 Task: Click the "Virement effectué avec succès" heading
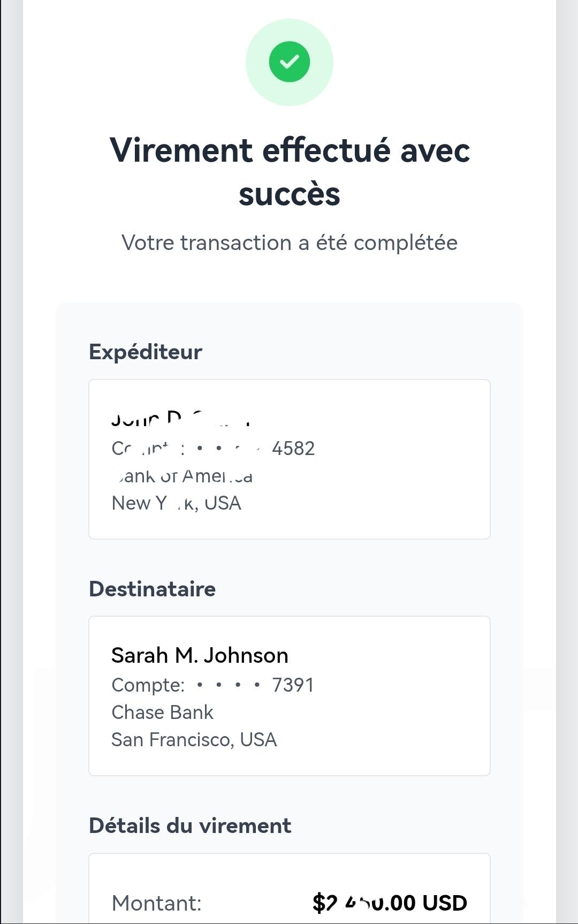point(289,171)
